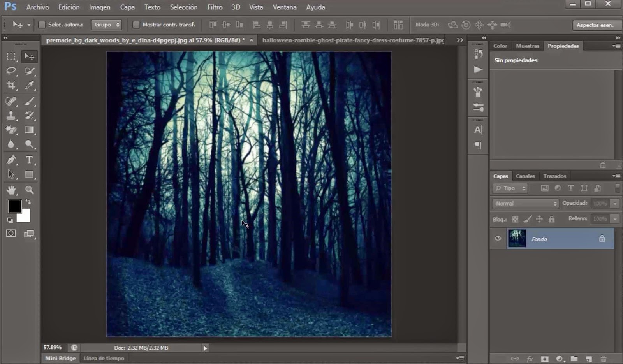The image size is (623, 364).
Task: Select the Rectangle shape tool
Action: click(x=29, y=174)
